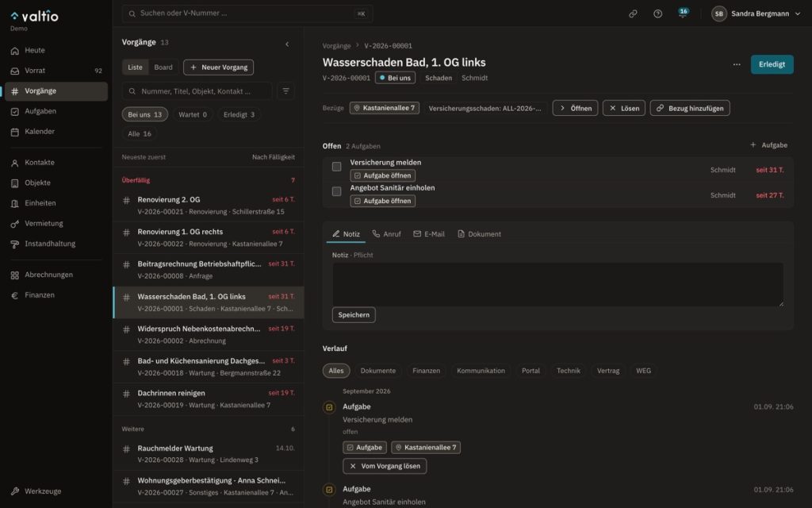Image resolution: width=812 pixels, height=508 pixels.
Task: Open the list filter options icon
Action: pos(285,91)
